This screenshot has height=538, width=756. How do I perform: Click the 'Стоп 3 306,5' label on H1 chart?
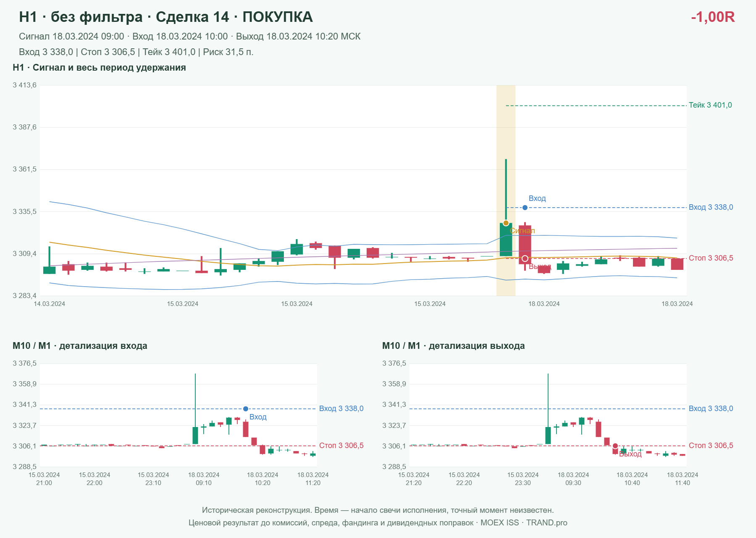pyautogui.click(x=711, y=258)
